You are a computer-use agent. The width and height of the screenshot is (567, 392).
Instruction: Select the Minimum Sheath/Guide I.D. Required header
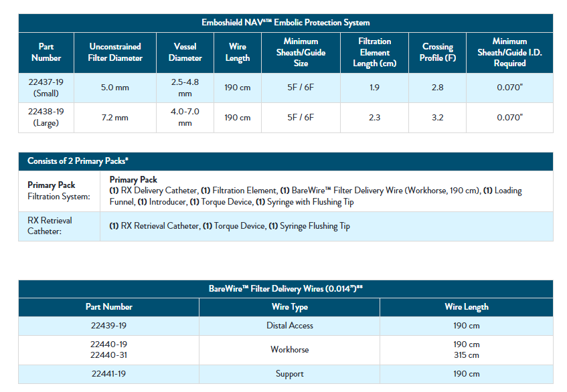(509, 52)
